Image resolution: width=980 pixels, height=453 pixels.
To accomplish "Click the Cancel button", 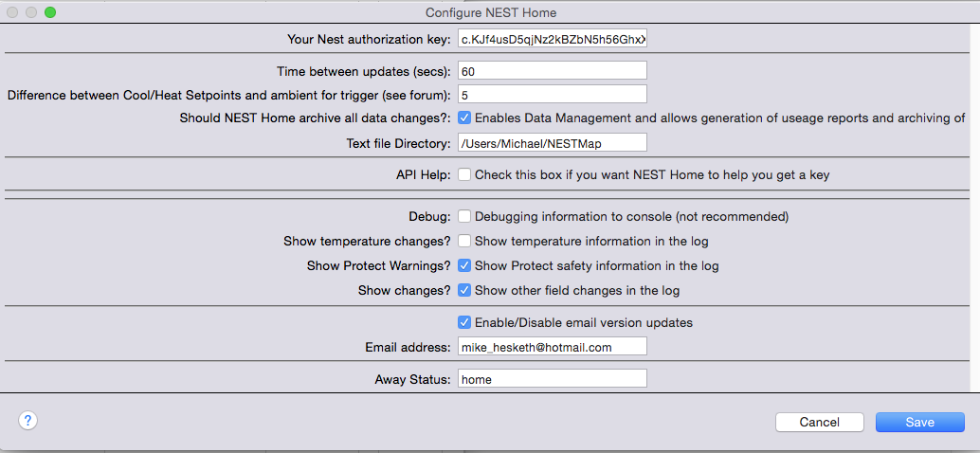I will pyautogui.click(x=820, y=423).
